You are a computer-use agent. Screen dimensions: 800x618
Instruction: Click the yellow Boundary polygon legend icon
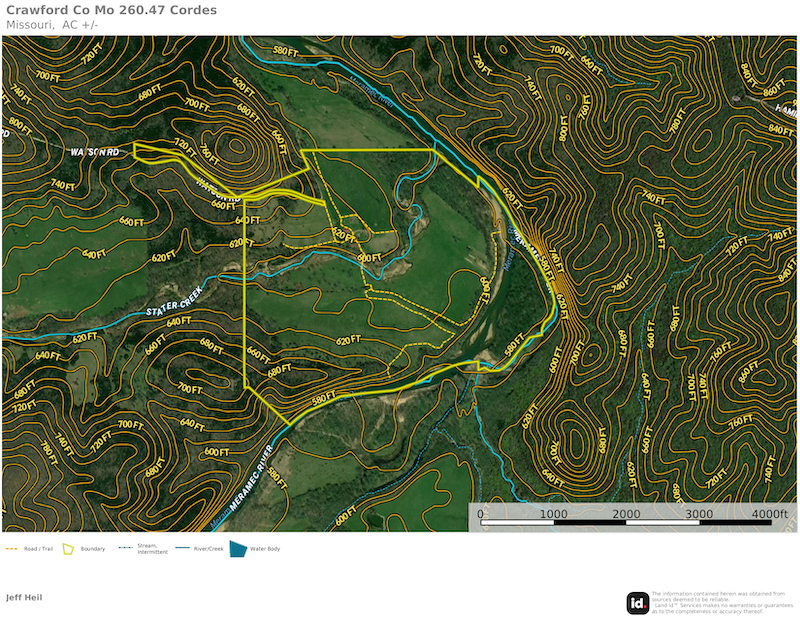point(69,549)
